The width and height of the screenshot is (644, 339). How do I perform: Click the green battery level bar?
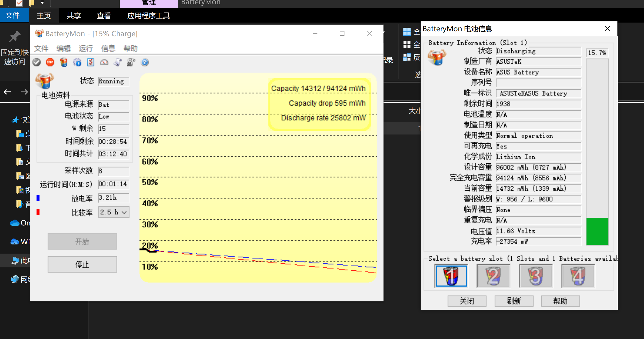point(597,231)
